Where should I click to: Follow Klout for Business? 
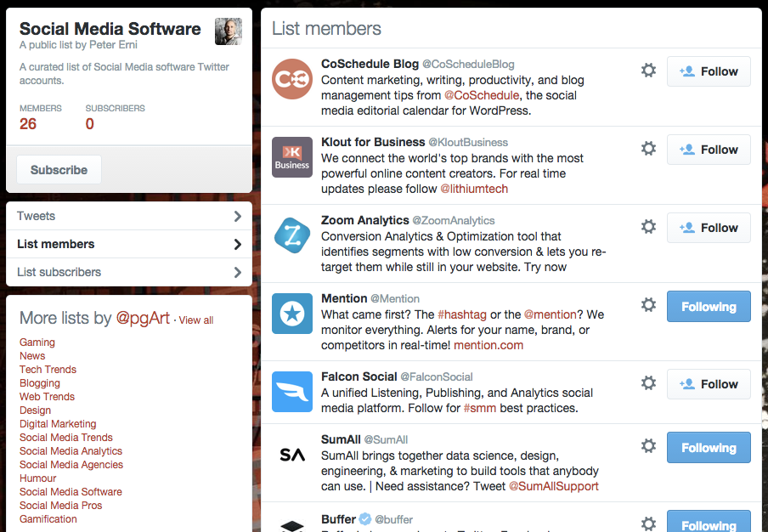point(709,150)
